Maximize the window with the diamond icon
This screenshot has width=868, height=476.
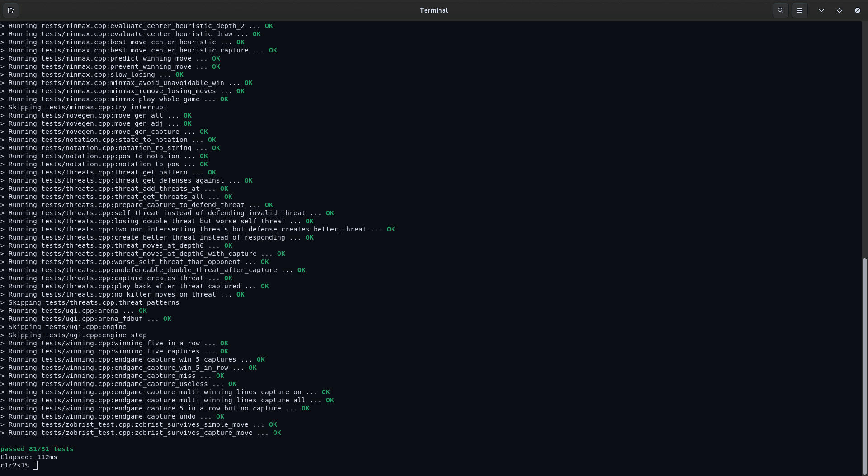pos(840,10)
